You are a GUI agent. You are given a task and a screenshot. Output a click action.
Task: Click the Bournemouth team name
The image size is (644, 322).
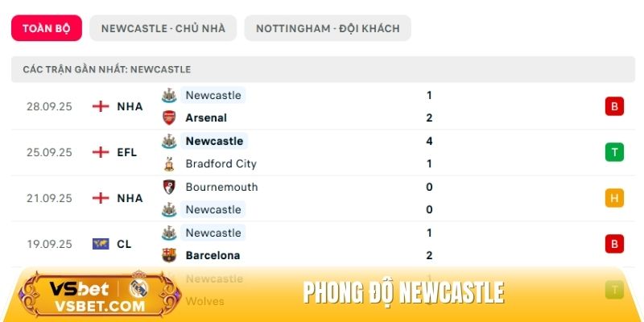click(x=220, y=187)
